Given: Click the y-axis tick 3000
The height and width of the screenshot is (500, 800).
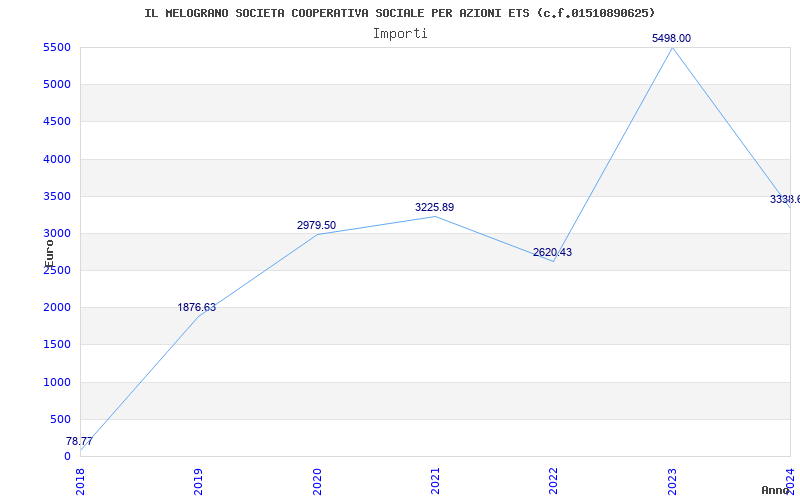Looking at the screenshot, I should [x=57, y=233].
